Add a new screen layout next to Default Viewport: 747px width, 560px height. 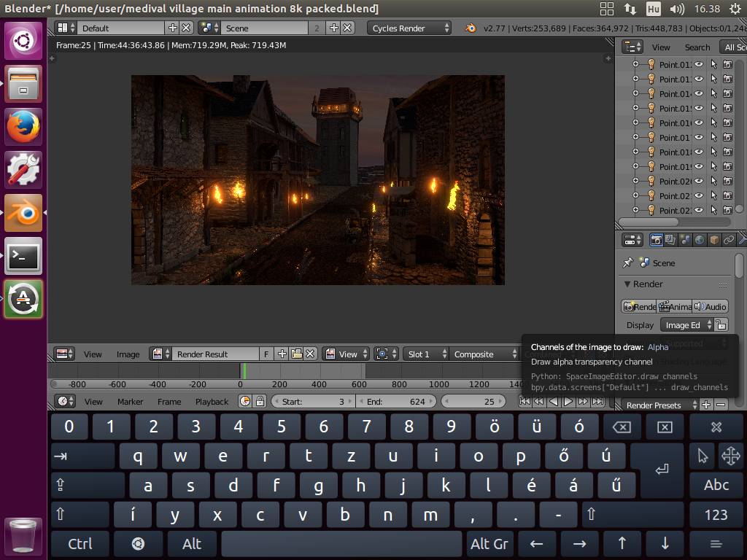(x=173, y=28)
